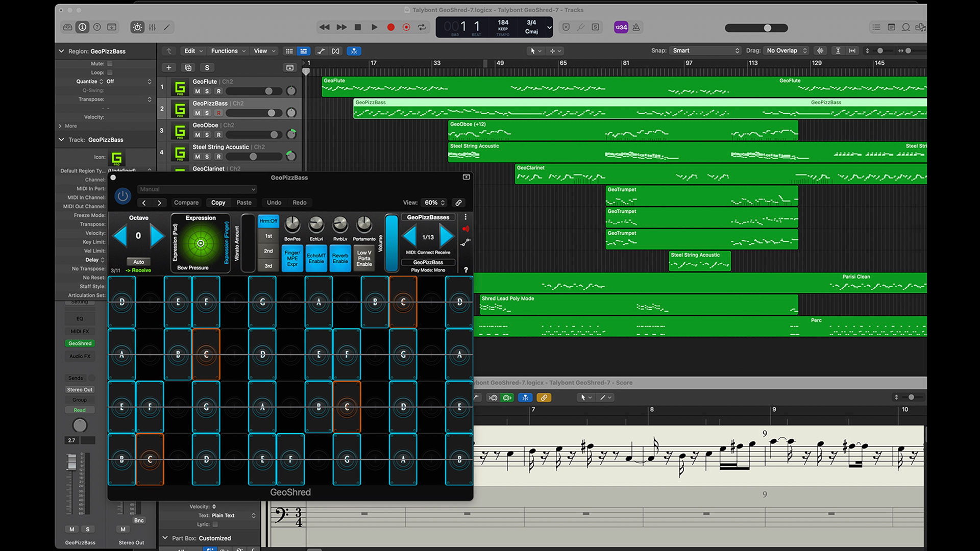Solo the GeoOboe track
Viewport: 980px width, 551px height.
[207, 135]
